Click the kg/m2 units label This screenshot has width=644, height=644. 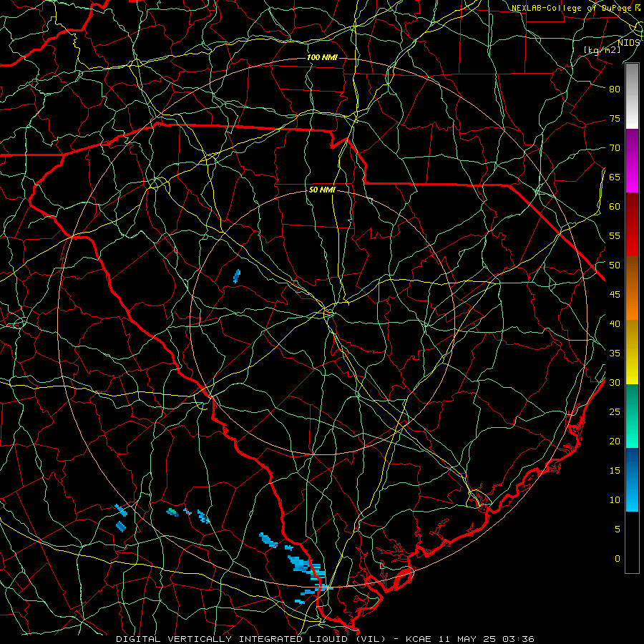(602, 49)
